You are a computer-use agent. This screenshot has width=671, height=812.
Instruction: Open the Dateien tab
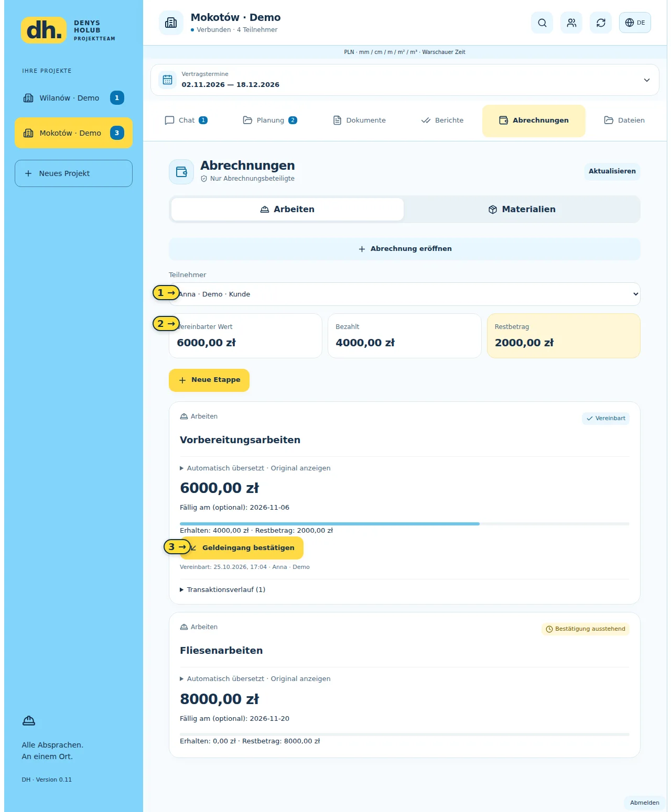pyautogui.click(x=624, y=120)
